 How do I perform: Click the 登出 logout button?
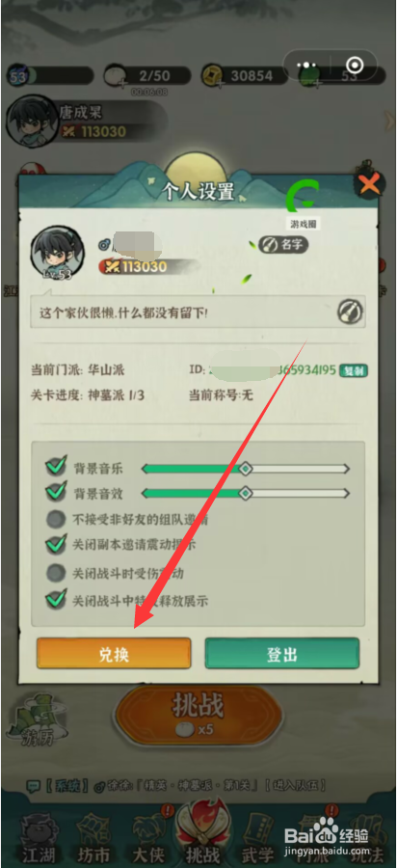(x=282, y=653)
